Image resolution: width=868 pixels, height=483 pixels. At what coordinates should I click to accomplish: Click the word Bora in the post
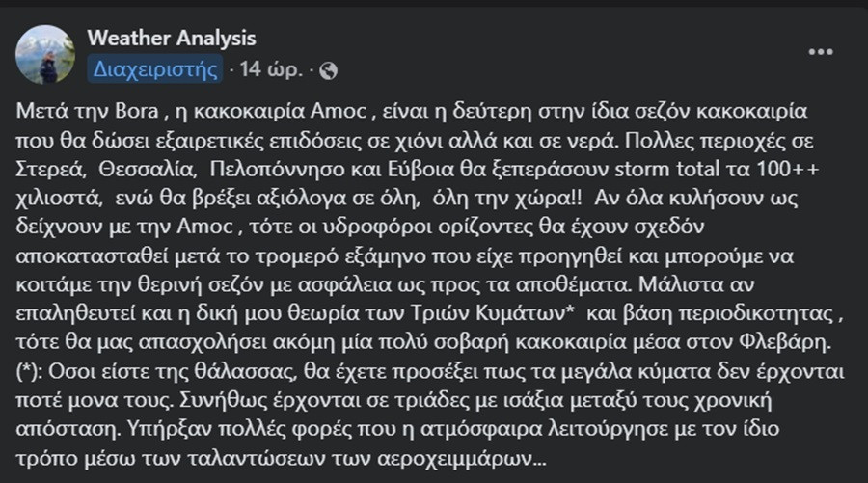pyautogui.click(x=137, y=111)
